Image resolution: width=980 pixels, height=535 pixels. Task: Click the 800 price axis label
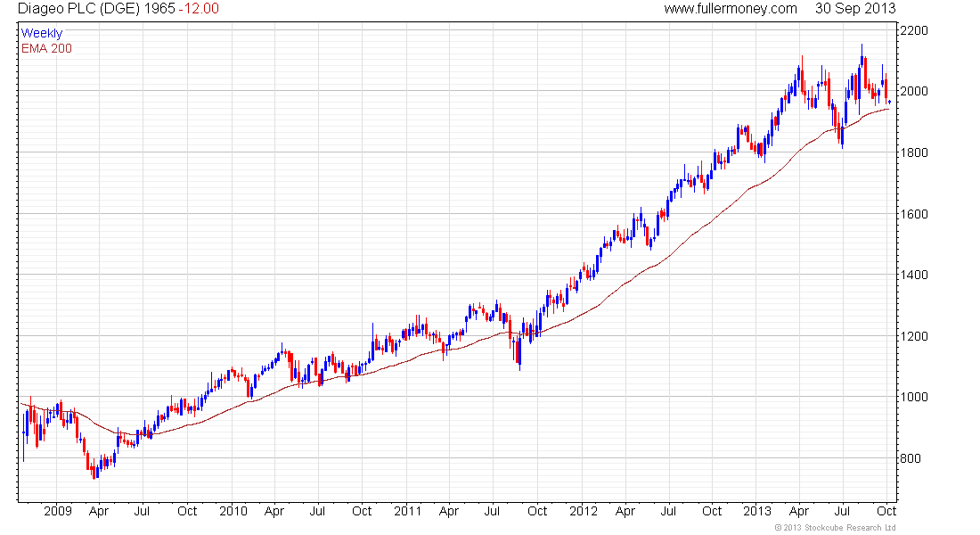910,458
